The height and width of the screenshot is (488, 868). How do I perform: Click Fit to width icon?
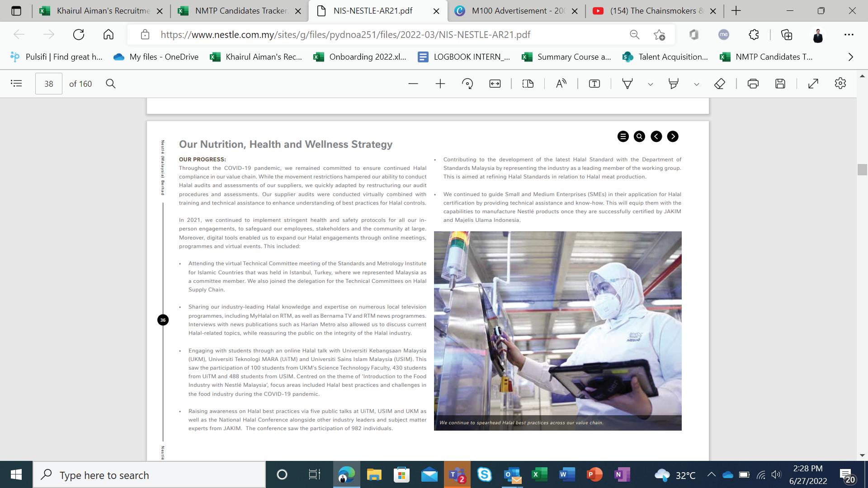pos(495,84)
